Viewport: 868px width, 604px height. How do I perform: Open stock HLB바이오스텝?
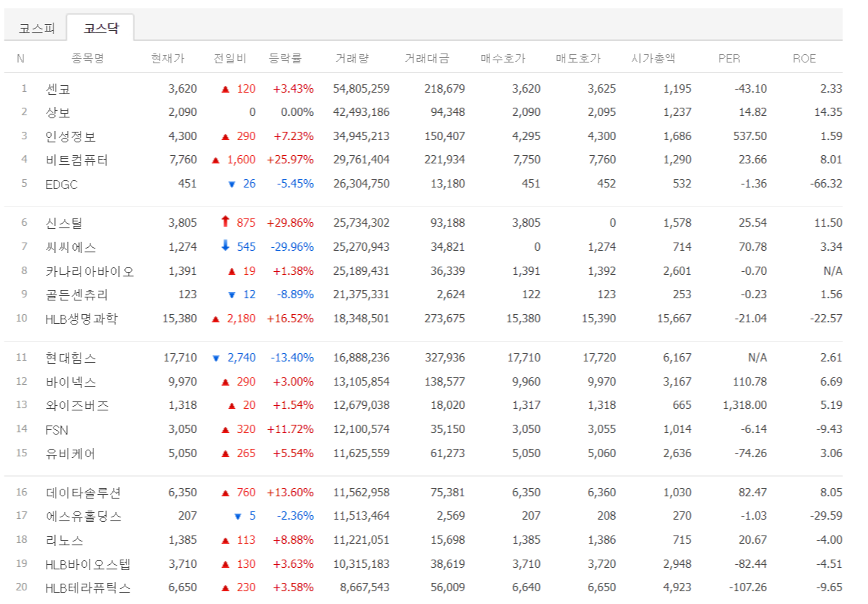click(x=87, y=565)
